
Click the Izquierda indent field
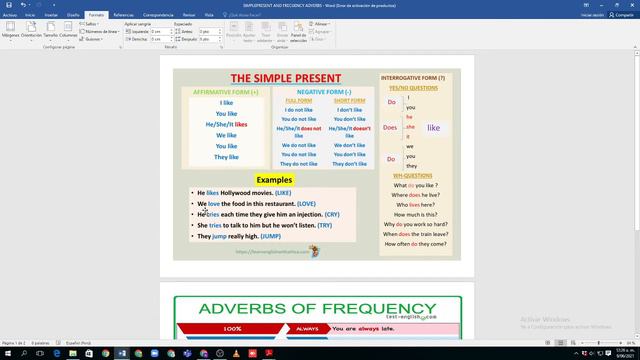point(162,31)
